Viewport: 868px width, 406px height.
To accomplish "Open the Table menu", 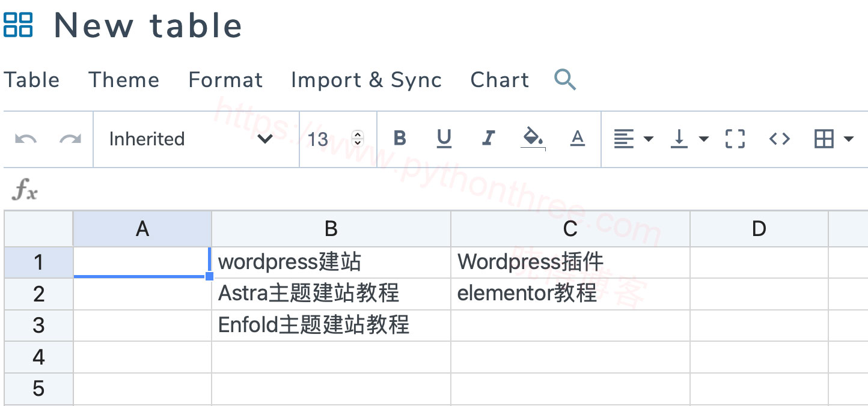I will tap(32, 80).
